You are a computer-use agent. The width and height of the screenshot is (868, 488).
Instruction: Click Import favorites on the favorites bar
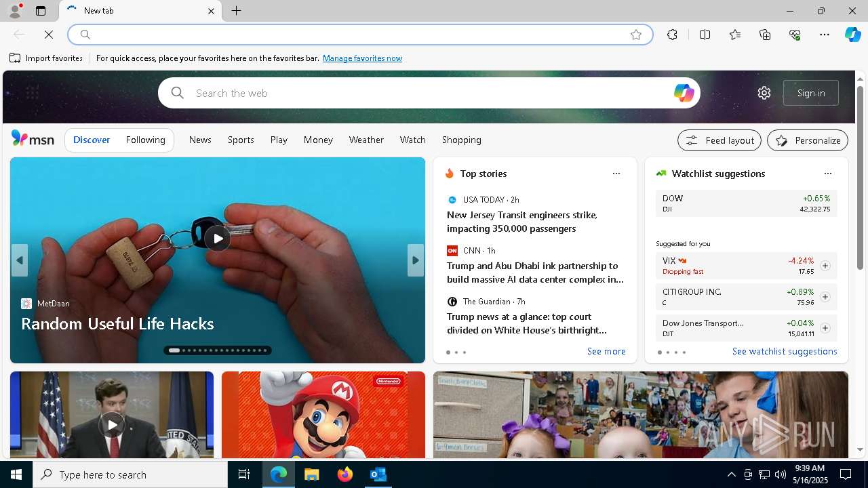(x=46, y=58)
